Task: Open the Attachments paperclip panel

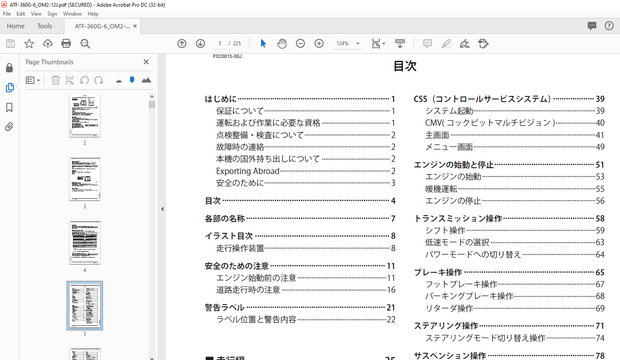Action: [9, 127]
